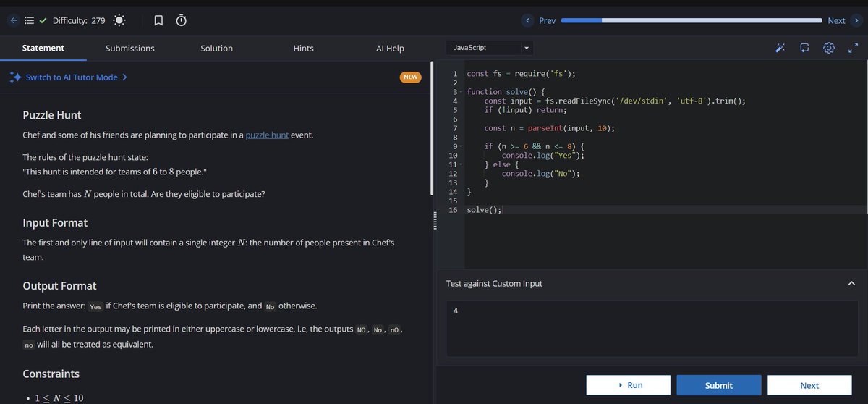
Task: Open the Hints tab
Action: (304, 48)
